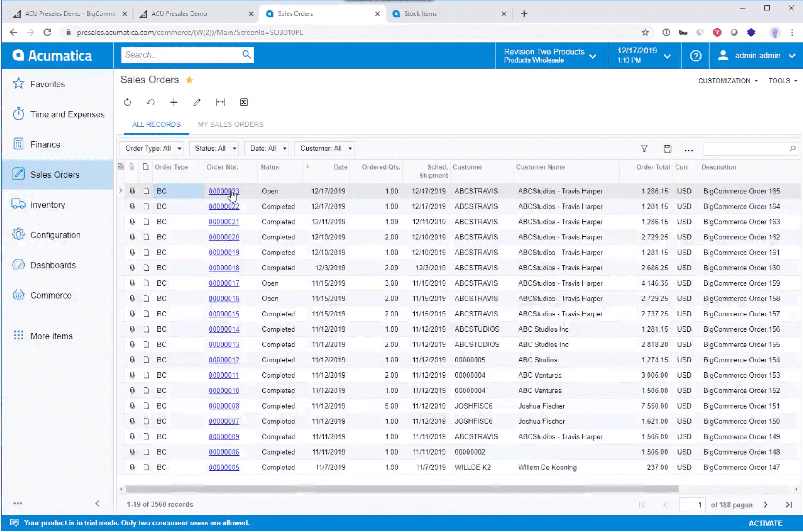Click the files attachment icon for order 00000022
This screenshot has width=803, height=532.
[133, 206]
